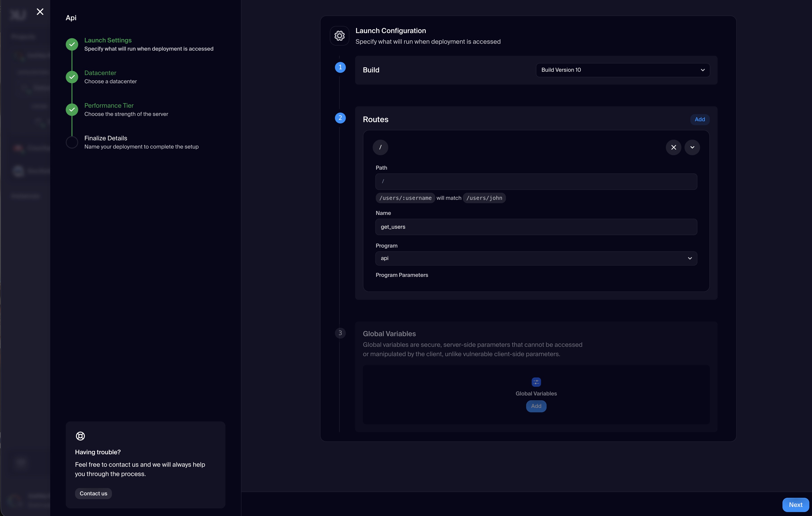Close the Api setup wizard
The image size is (812, 516).
tap(40, 12)
